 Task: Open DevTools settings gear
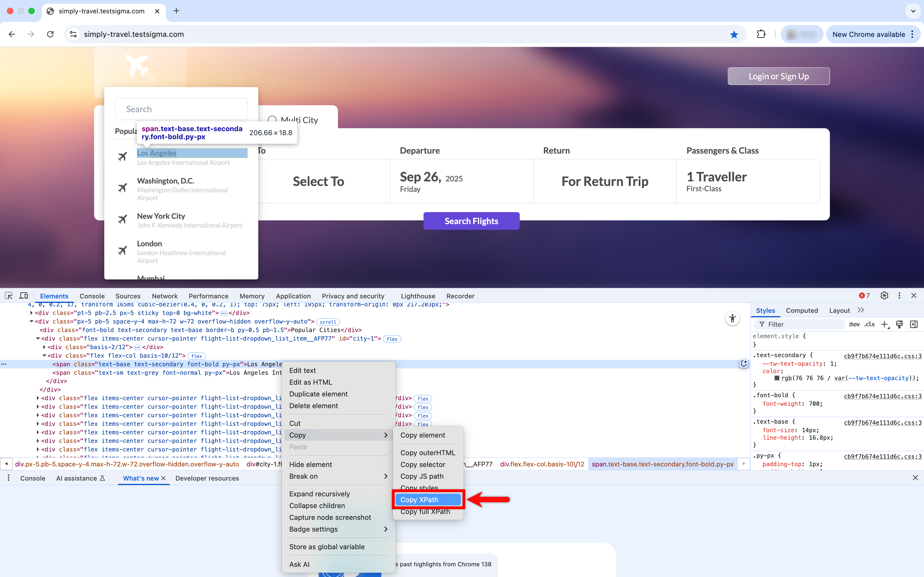point(884,296)
